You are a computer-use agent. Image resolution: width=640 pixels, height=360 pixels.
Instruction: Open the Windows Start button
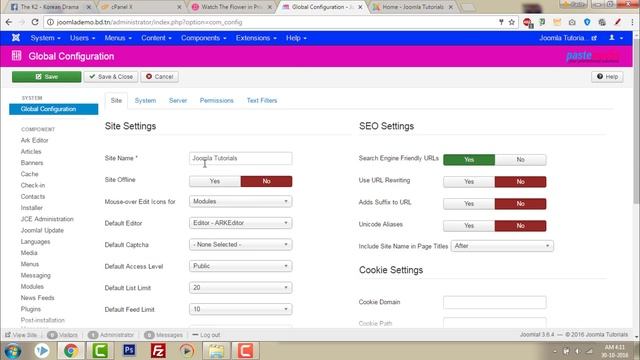click(x=13, y=351)
